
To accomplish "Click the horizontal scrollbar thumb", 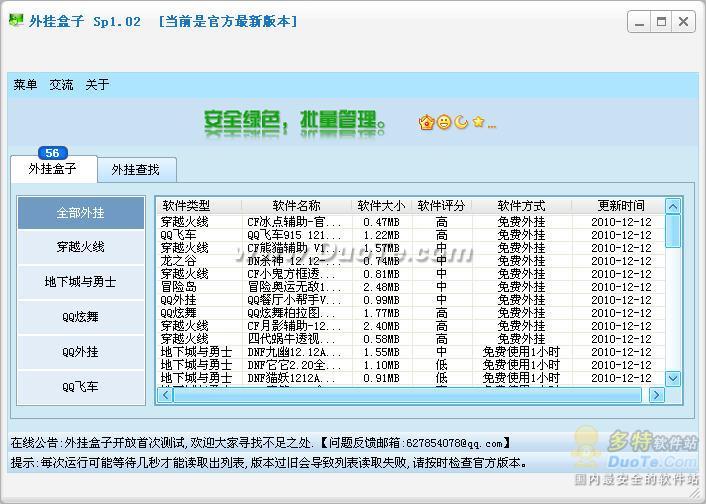I will pyautogui.click(x=407, y=395).
